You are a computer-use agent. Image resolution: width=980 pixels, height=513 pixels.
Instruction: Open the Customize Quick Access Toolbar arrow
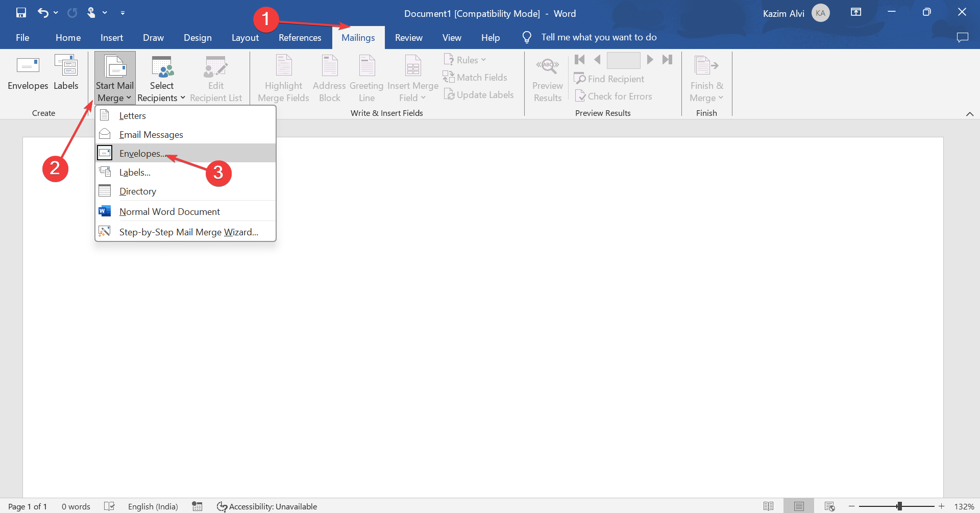pos(122,13)
